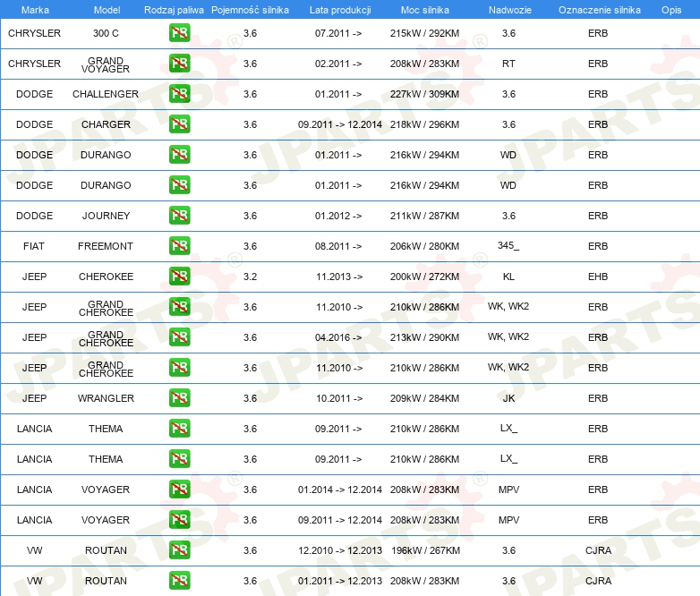Click CJRA engine code in ROUTAN 196kW row

[x=598, y=550]
